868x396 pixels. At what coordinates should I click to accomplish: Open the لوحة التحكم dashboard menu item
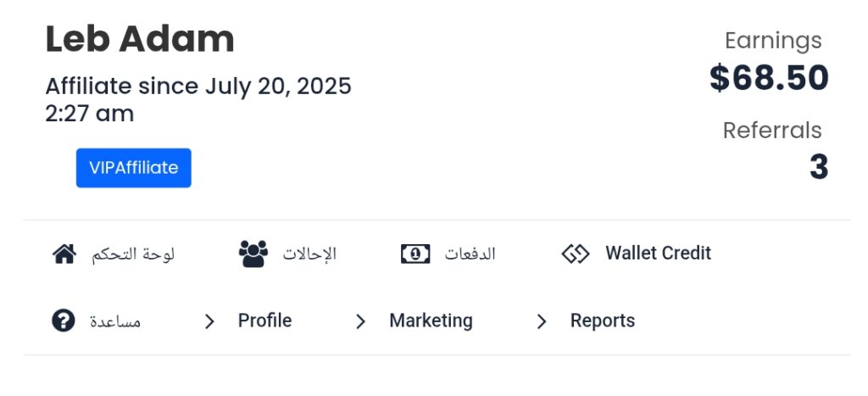point(133,254)
